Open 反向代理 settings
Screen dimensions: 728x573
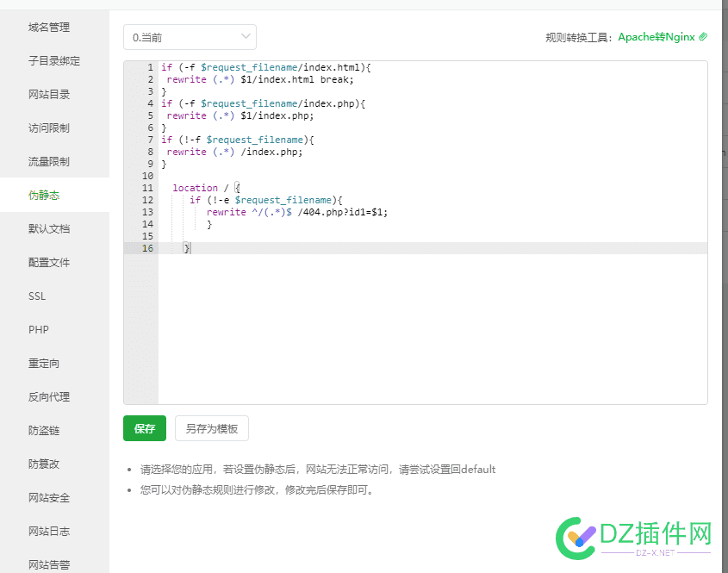tap(49, 397)
